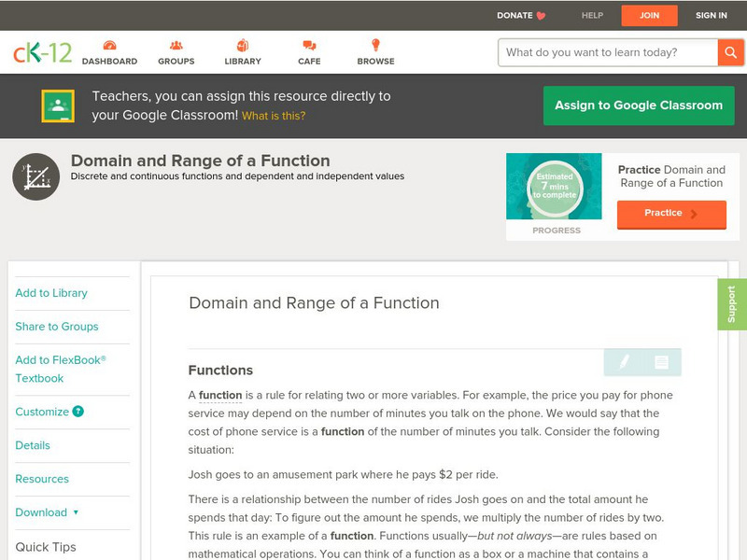Click the GROUPS menu label
Screen dimensions: 747x560
[176, 62]
